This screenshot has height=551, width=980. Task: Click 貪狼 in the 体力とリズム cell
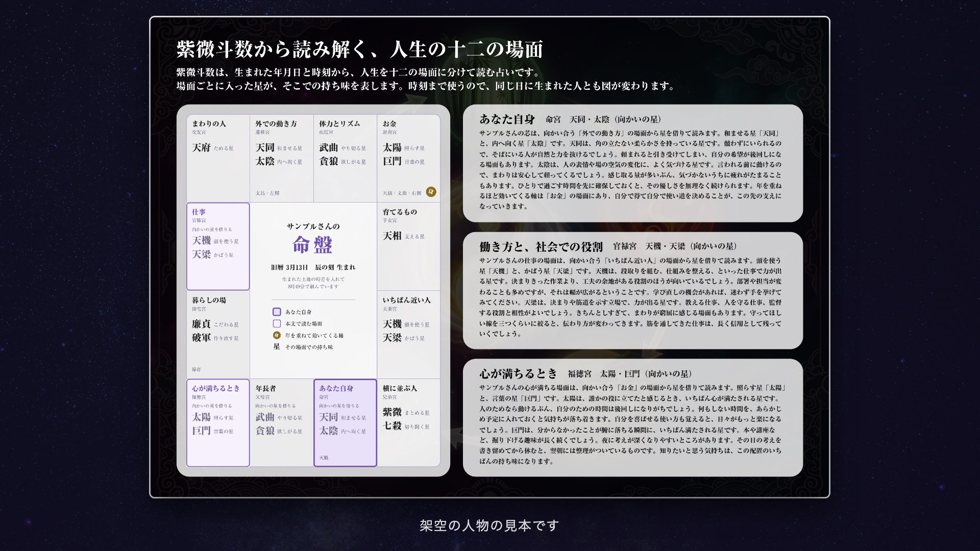tap(329, 161)
